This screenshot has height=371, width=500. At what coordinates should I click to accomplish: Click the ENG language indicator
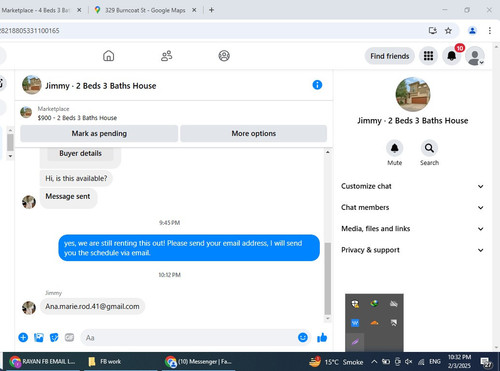tap(435, 362)
